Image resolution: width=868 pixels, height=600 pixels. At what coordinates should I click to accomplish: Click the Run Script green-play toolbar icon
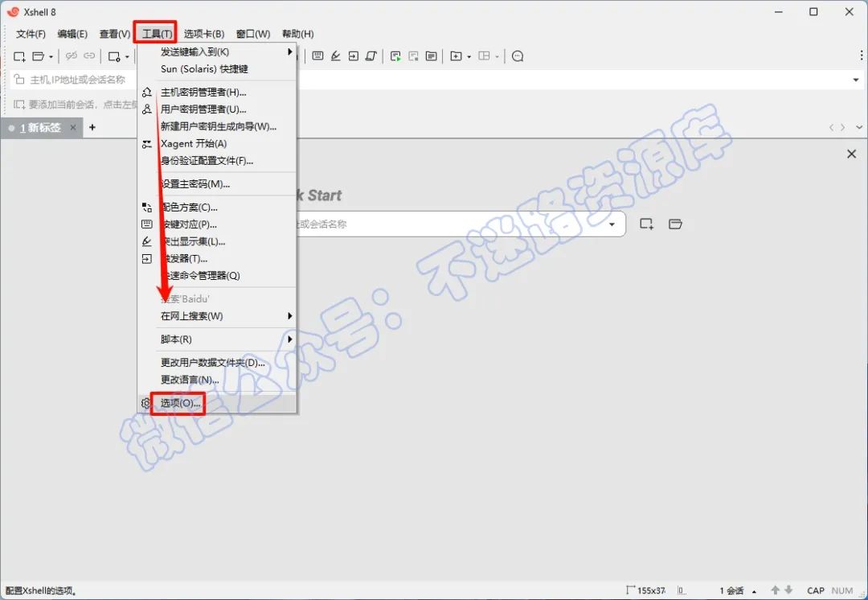[395, 56]
